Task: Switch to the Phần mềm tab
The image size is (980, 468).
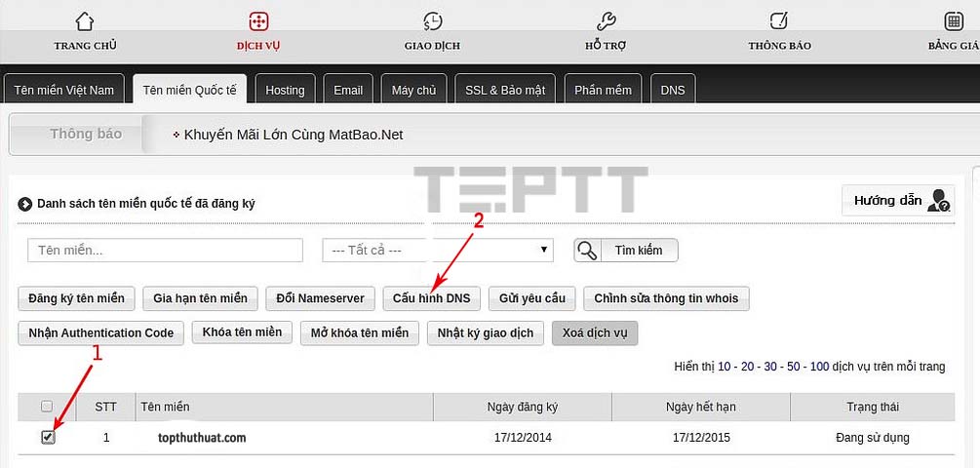Action: pyautogui.click(x=603, y=89)
